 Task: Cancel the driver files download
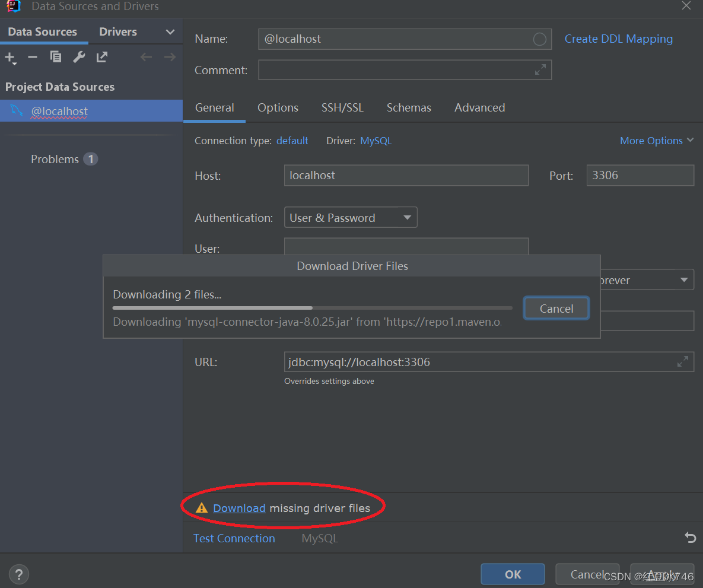click(x=556, y=308)
